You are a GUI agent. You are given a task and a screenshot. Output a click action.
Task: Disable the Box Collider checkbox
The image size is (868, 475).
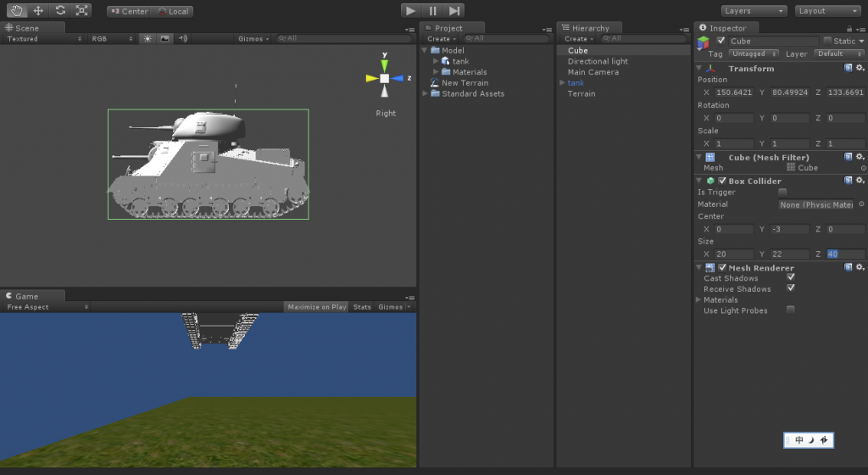tap(722, 181)
